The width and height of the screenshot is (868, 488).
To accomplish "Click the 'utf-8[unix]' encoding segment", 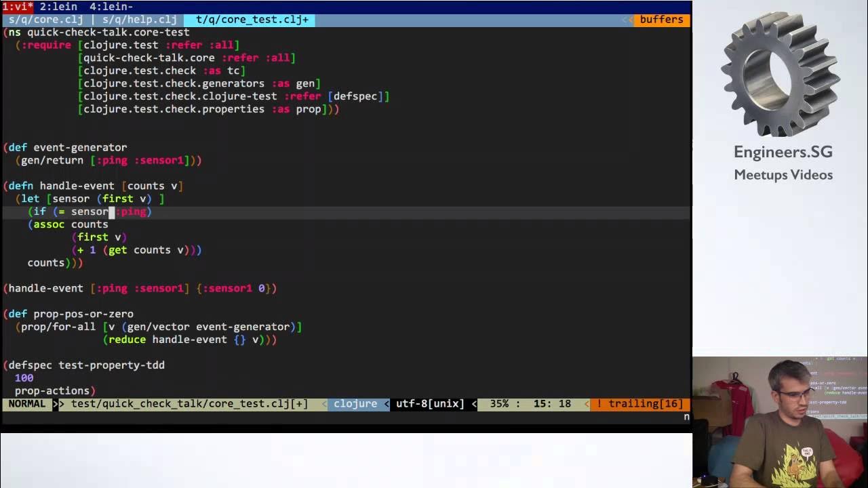I will pyautogui.click(x=430, y=404).
